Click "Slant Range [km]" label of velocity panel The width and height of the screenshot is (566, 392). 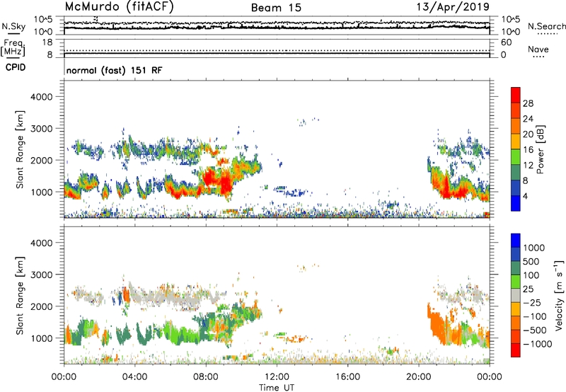pyautogui.click(x=20, y=295)
